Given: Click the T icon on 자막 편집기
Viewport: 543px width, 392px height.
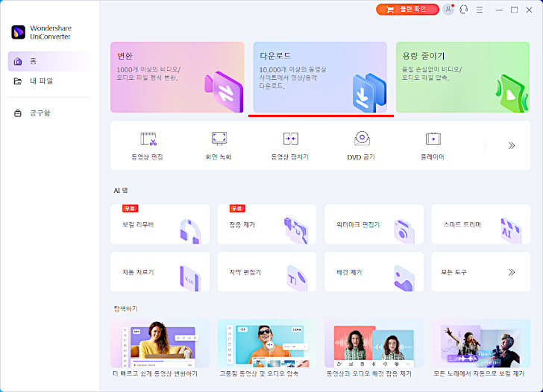Looking at the screenshot, I should 297,278.
